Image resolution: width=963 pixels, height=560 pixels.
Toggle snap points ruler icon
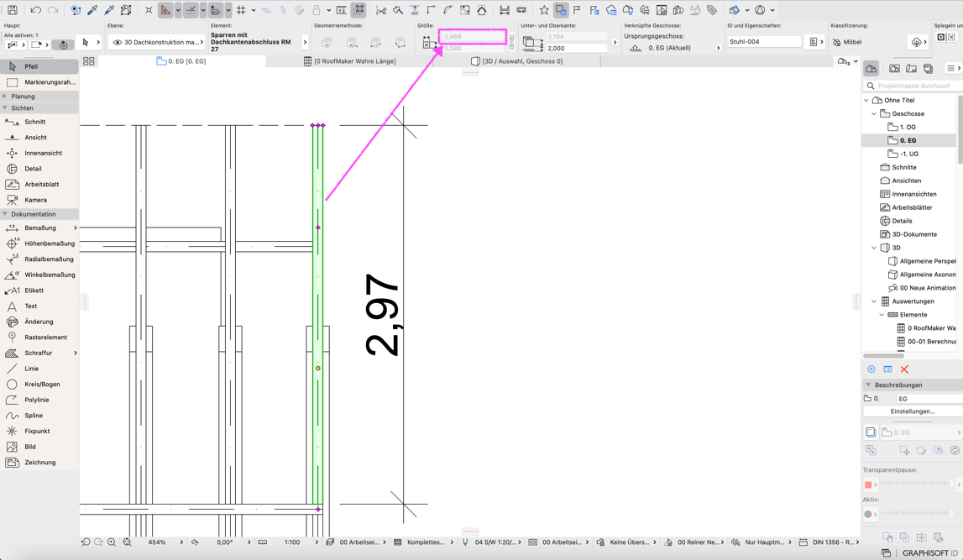tap(191, 10)
